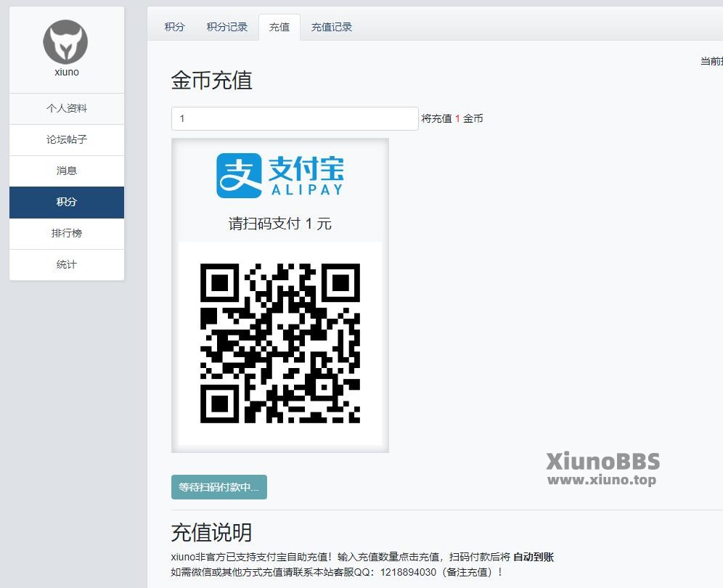The width and height of the screenshot is (723, 588).
Task: Select 积分 in the sidebar menu
Action: [67, 202]
